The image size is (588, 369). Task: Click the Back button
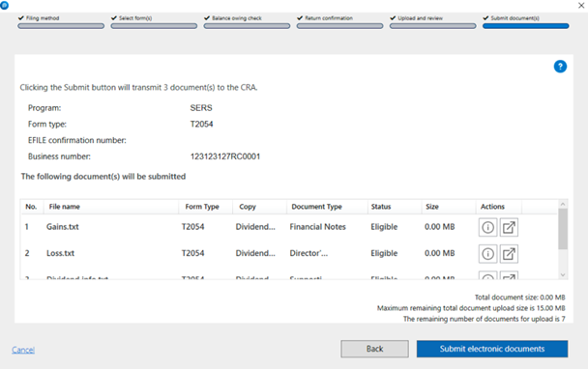click(374, 349)
